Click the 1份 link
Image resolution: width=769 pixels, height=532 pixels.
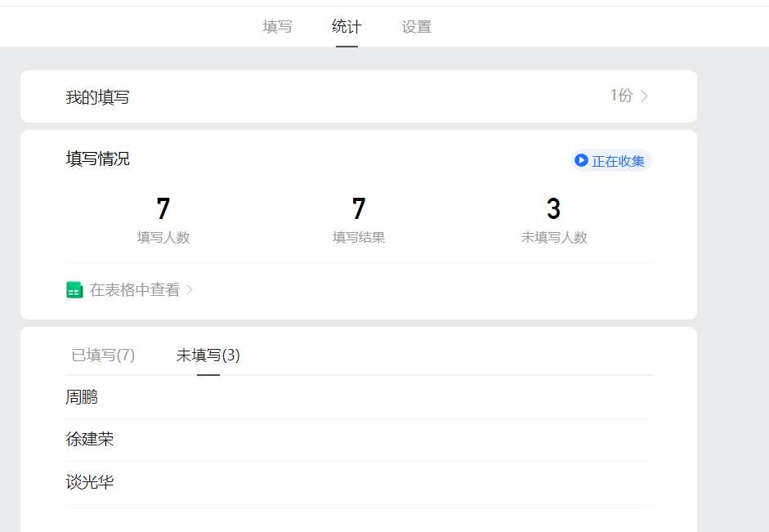pyautogui.click(x=621, y=96)
